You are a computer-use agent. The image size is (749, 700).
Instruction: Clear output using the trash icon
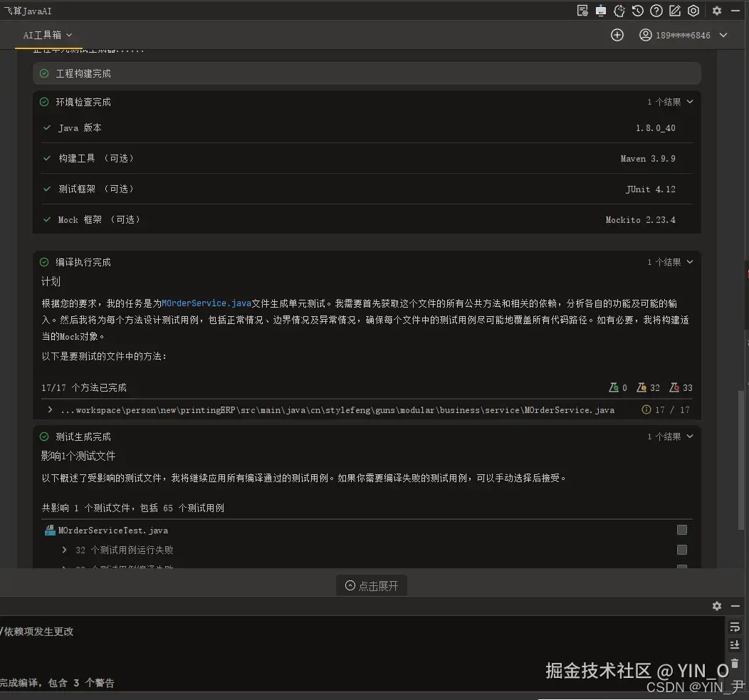point(735,661)
